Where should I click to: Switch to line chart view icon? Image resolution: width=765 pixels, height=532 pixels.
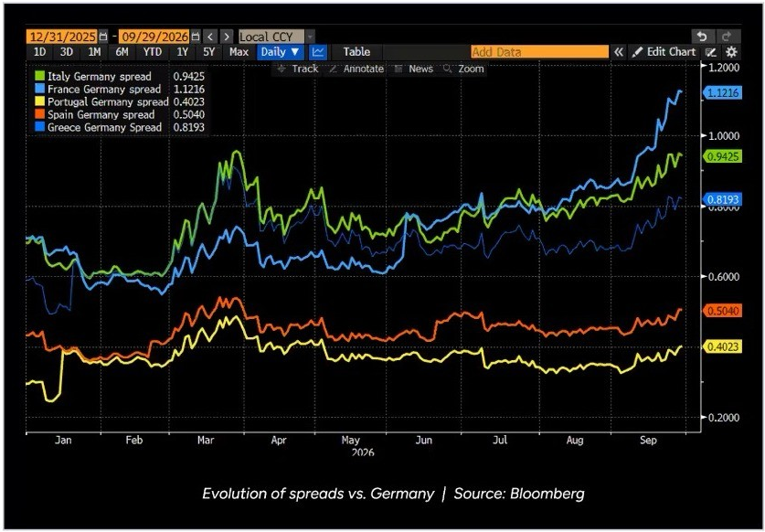[318, 52]
